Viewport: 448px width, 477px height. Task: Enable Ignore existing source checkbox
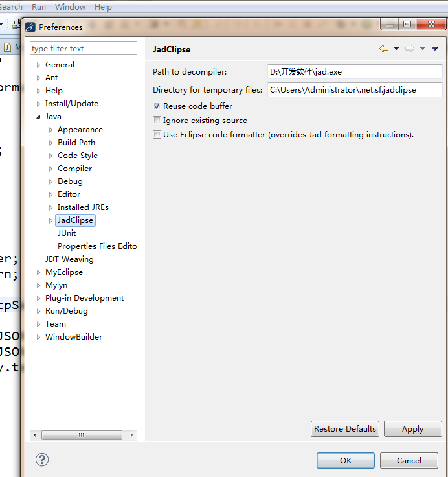click(157, 121)
